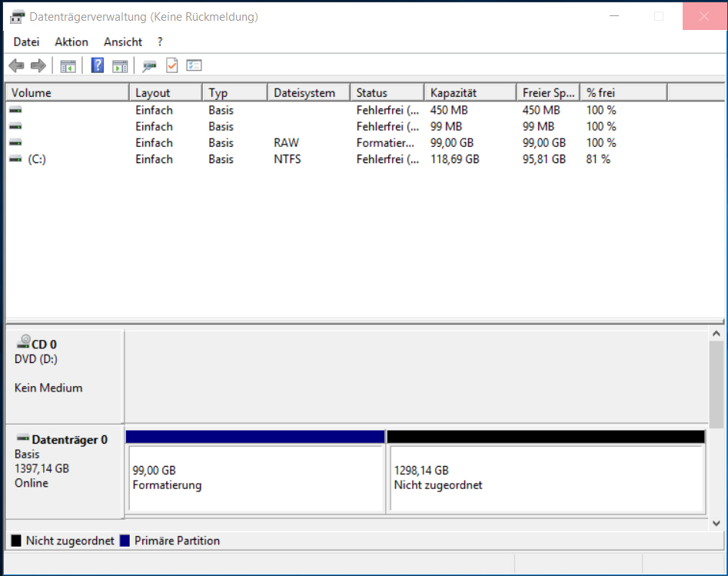Click the Forward arrow toolbar icon
728x576 pixels.
tap(38, 65)
